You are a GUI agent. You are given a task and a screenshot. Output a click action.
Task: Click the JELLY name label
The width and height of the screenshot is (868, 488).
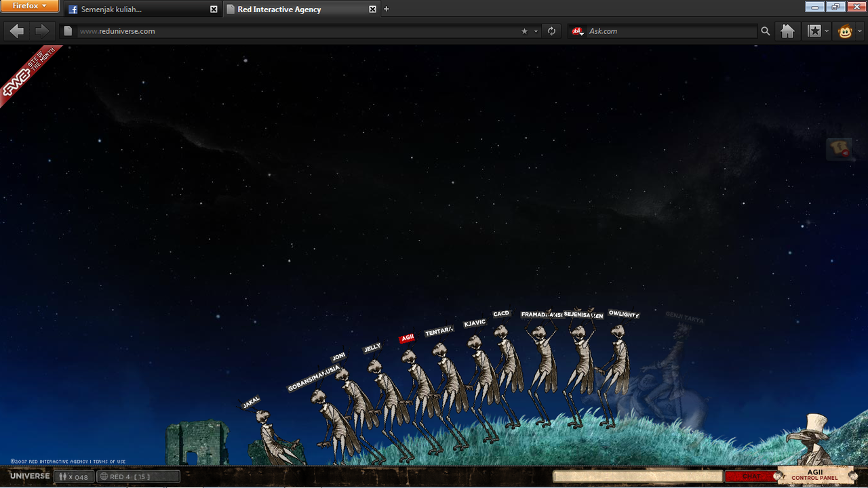point(372,348)
